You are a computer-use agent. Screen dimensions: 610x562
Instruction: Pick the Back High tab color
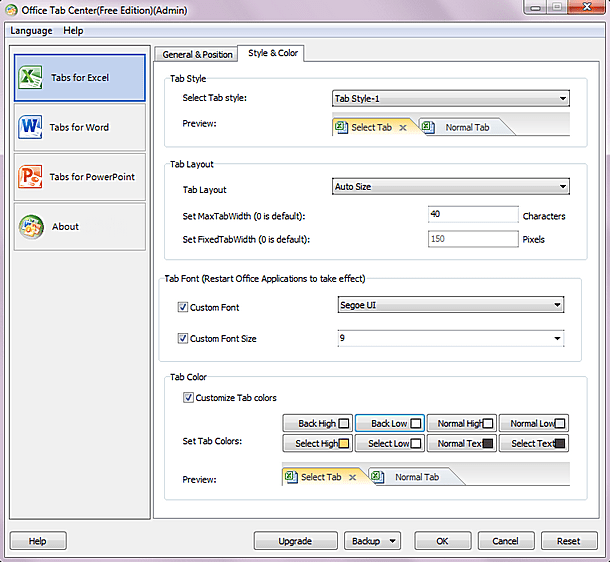pyautogui.click(x=317, y=423)
